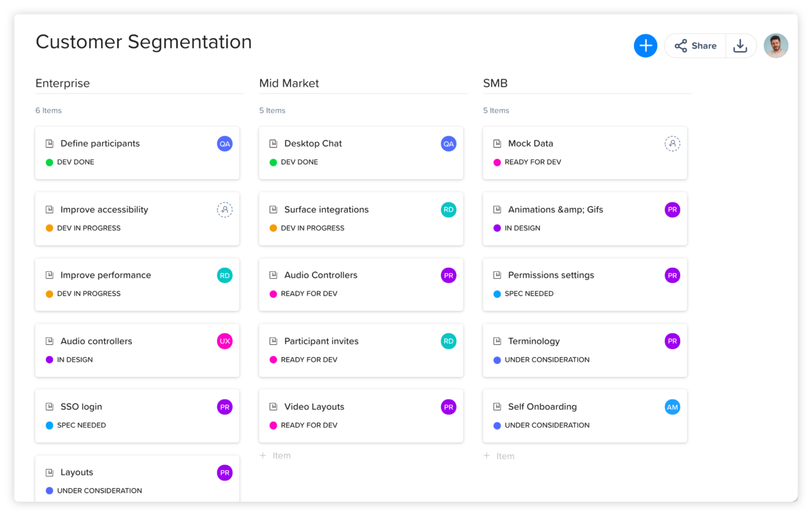Viewport: 812px width, 516px height.
Task: Select the Enterprise column header
Action: (x=63, y=83)
